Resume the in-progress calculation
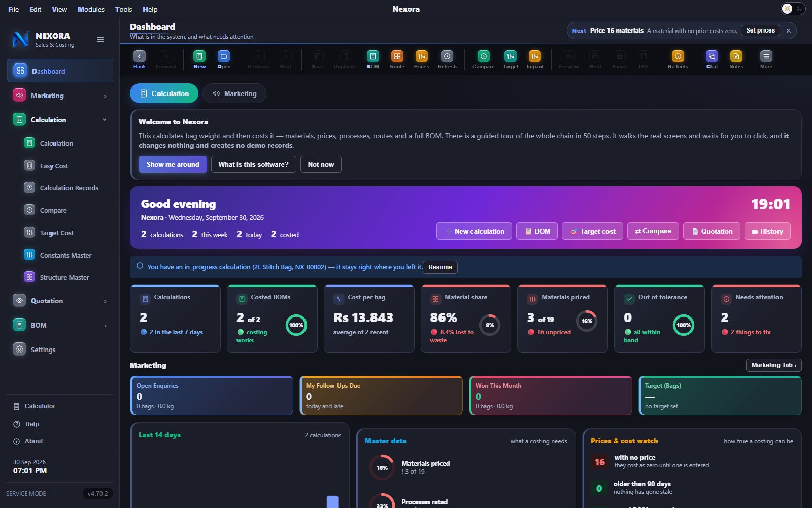The height and width of the screenshot is (508, 812). point(440,267)
